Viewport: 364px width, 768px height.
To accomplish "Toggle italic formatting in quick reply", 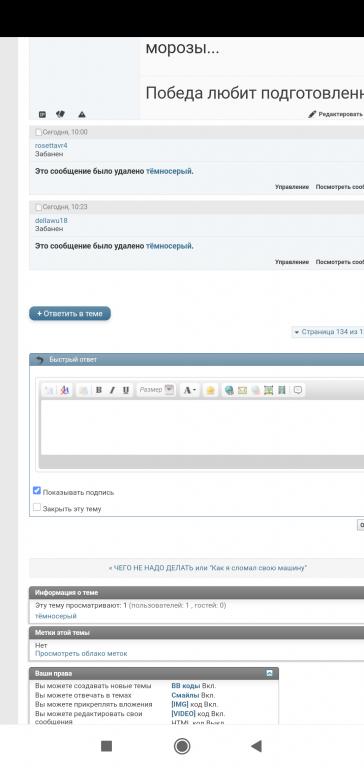I will (112, 390).
